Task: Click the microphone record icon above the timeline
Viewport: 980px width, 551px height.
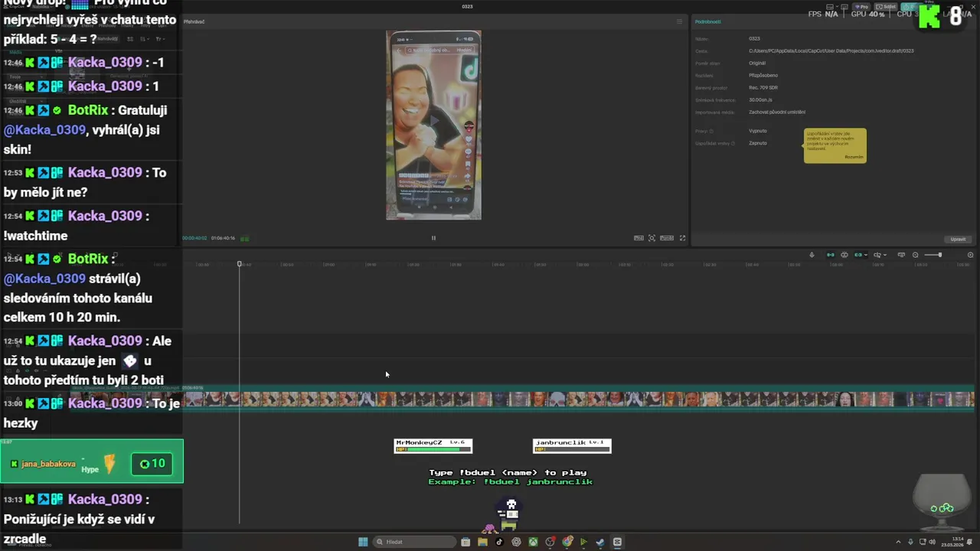Action: click(812, 255)
